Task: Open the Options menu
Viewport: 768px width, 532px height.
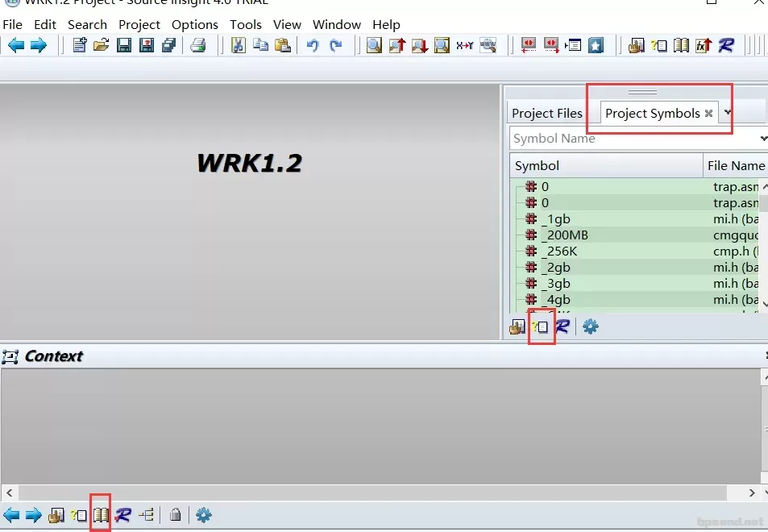Action: pyautogui.click(x=195, y=24)
